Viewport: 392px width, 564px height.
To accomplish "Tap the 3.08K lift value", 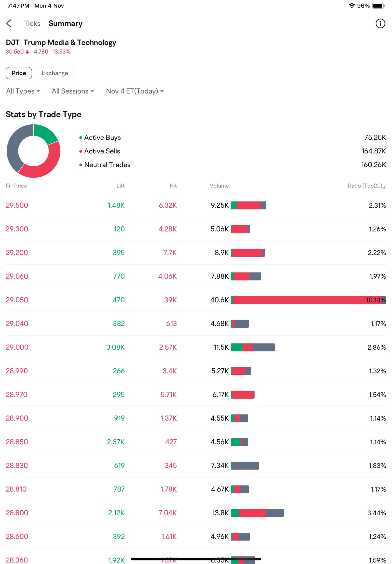I will (115, 347).
